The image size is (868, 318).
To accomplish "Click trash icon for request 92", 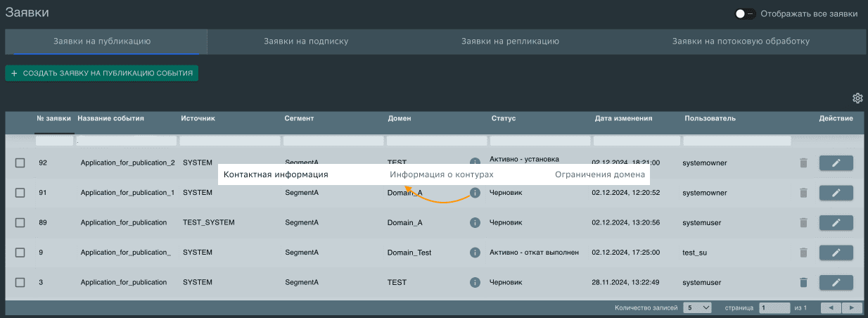I will [x=803, y=163].
